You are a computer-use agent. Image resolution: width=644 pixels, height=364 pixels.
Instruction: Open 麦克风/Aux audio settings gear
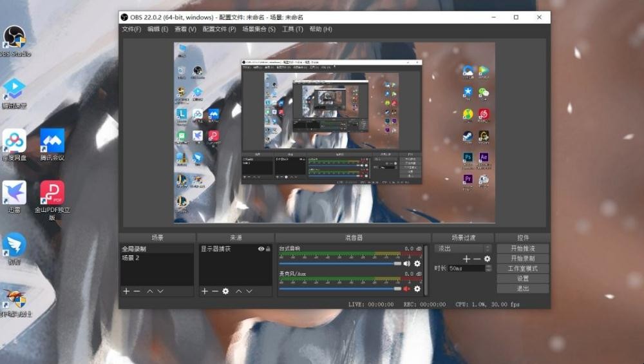pos(417,289)
